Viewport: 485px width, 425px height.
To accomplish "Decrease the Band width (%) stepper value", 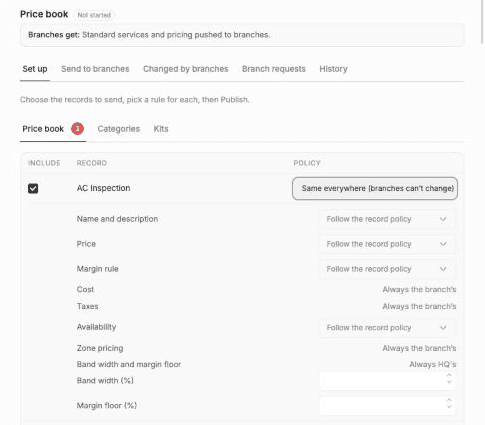I will (x=449, y=382).
